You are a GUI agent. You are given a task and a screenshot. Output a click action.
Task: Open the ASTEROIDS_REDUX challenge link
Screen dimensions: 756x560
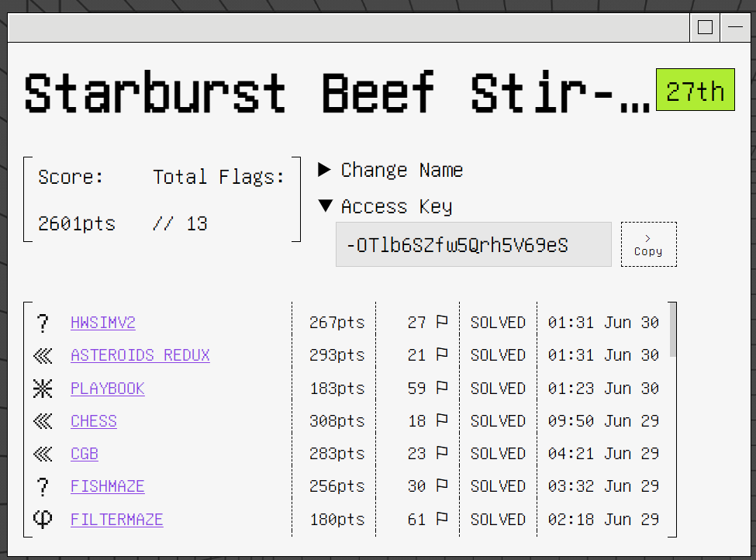coord(140,355)
